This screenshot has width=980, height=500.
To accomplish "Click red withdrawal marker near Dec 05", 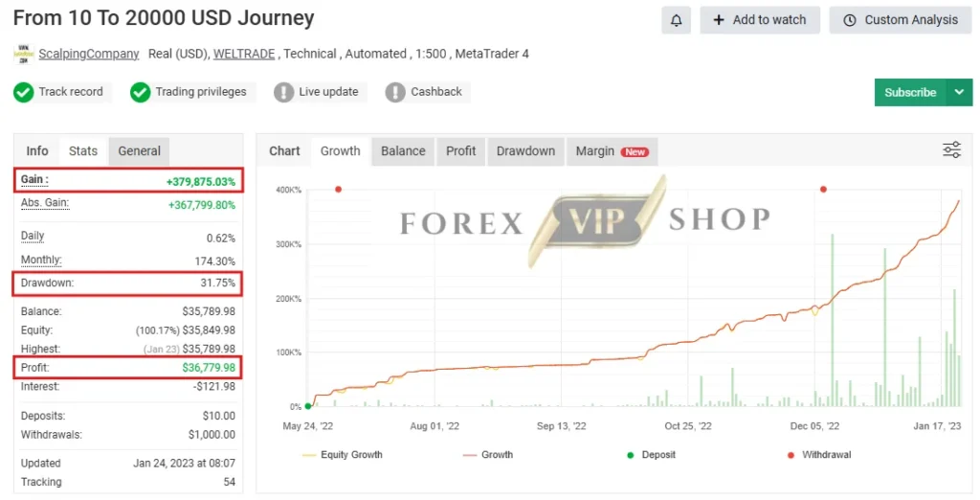I will [x=823, y=189].
